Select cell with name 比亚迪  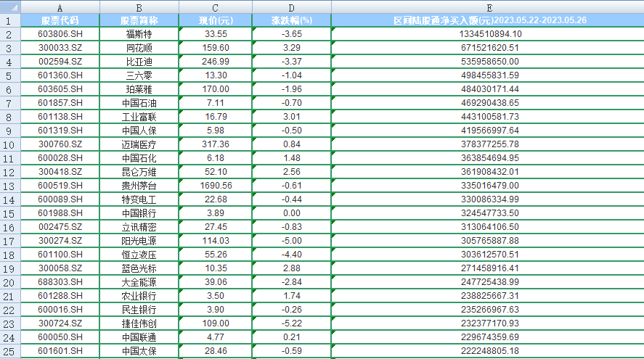click(139, 62)
